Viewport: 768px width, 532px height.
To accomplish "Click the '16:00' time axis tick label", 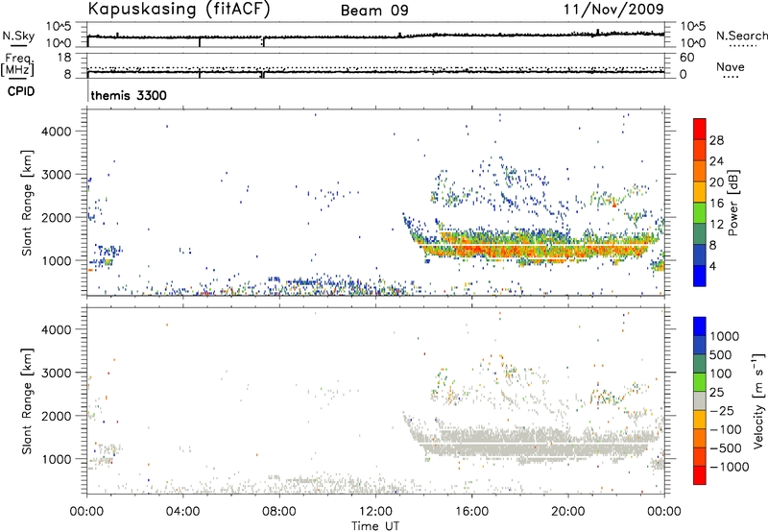I will [471, 512].
